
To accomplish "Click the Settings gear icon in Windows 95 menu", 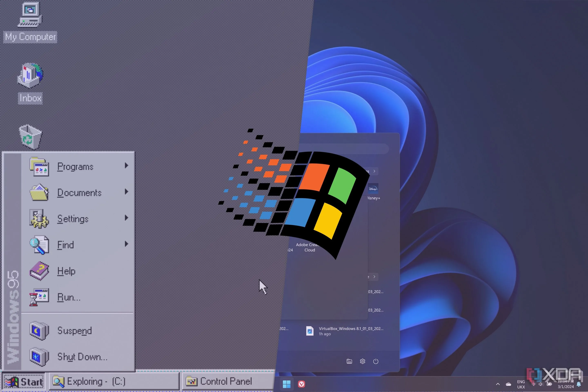I will 39,218.
